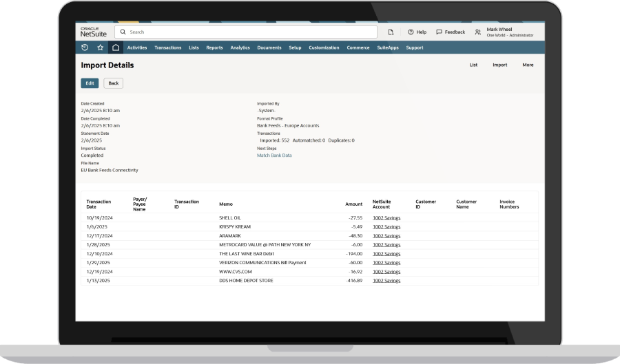
Task: Click the user role icon by Mark Wheel
Action: tap(477, 32)
